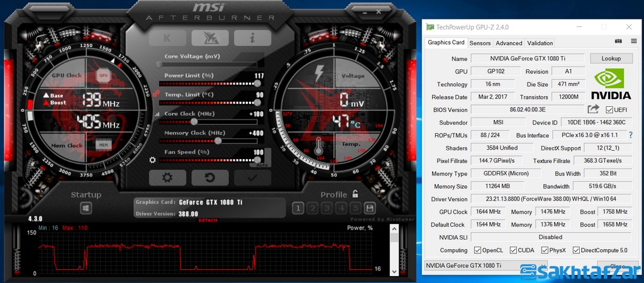
Task: Toggle the DirectCompute 5.0 checkbox
Action: coord(576,250)
